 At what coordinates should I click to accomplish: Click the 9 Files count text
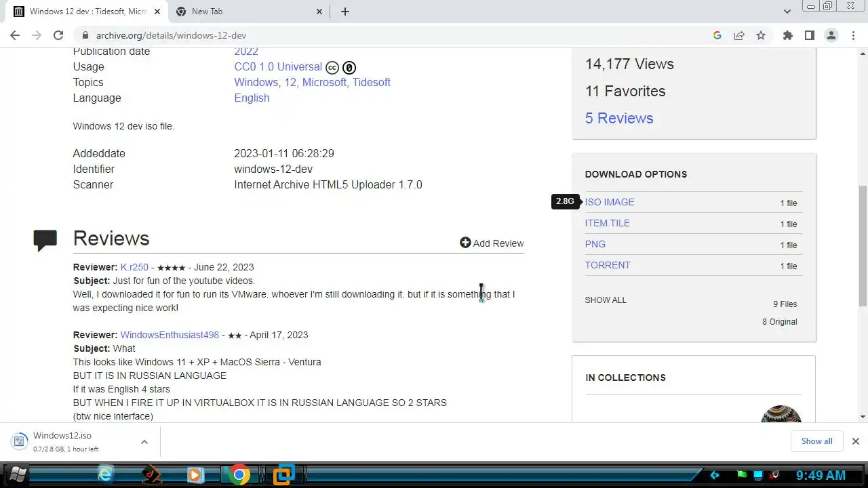pyautogui.click(x=785, y=304)
